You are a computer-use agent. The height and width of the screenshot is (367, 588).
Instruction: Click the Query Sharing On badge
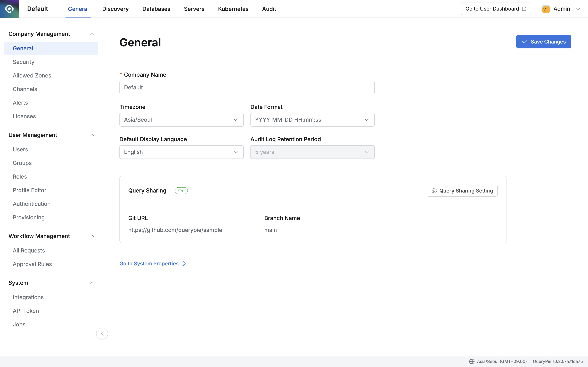(181, 191)
